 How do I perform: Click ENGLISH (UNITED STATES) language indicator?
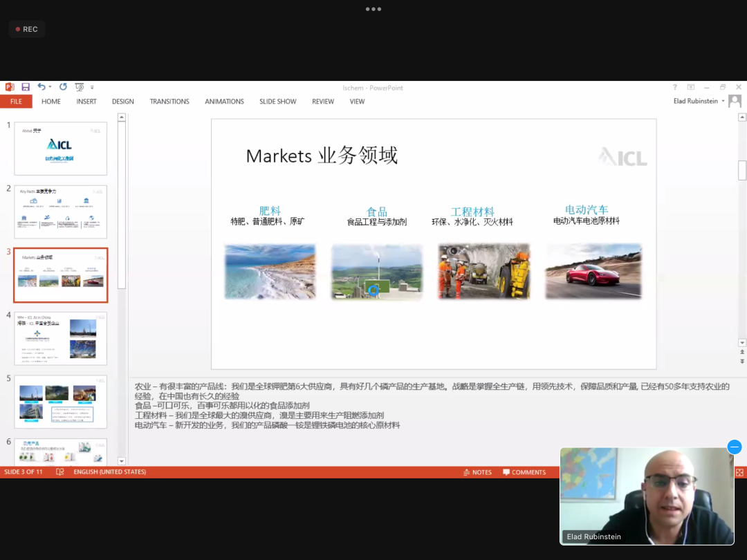point(109,472)
